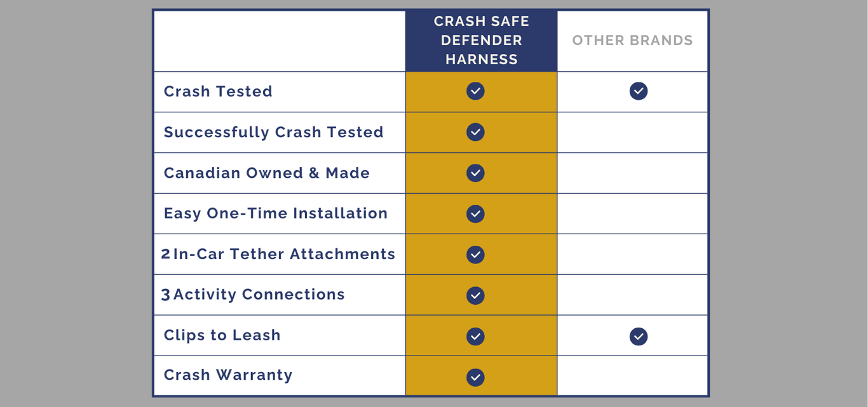
Task: Click the Successfully Crash Tested label
Action: [273, 132]
